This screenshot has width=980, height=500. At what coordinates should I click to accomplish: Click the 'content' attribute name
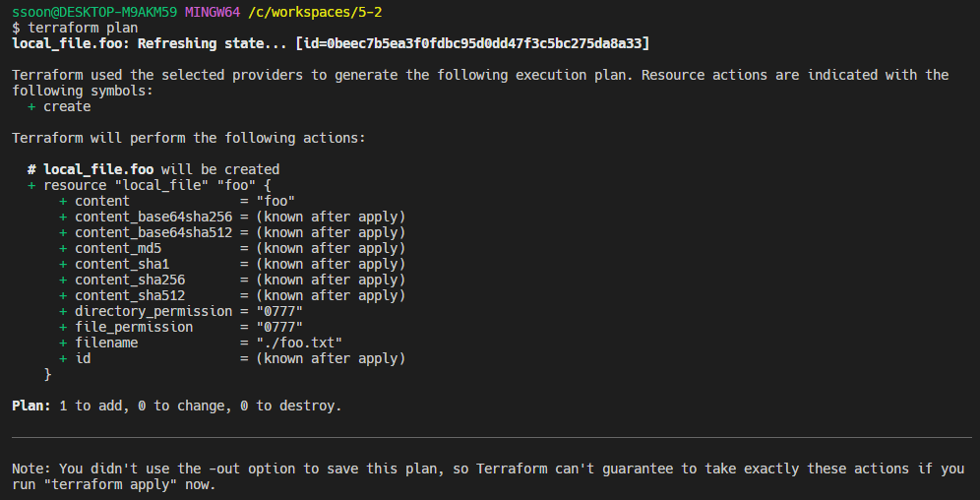(102, 201)
